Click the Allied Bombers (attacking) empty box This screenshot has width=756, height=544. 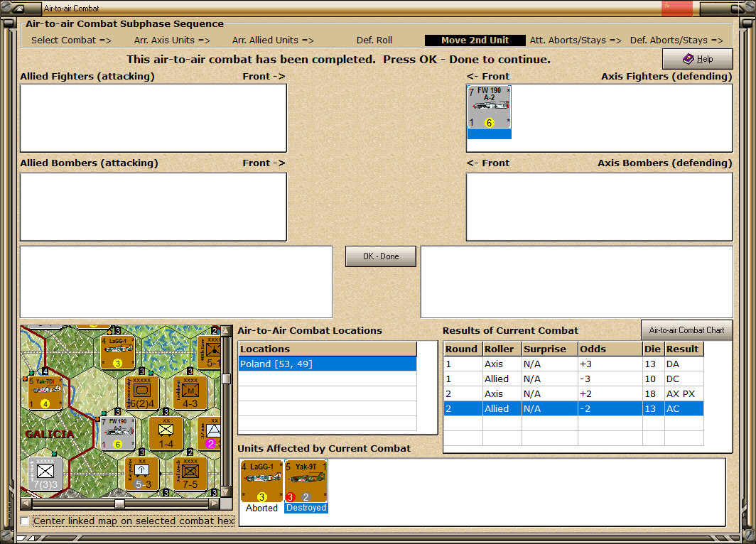click(x=153, y=207)
